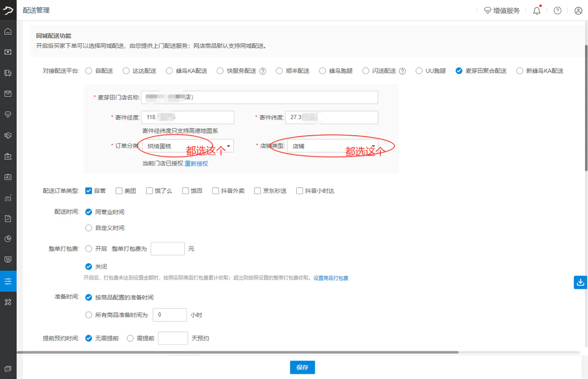Click the yen cashier sidebar icon

pos(8,52)
